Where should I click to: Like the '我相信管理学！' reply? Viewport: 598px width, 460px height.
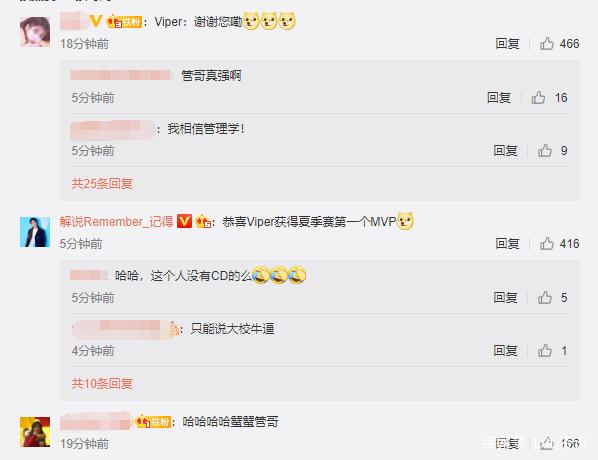tap(545, 151)
